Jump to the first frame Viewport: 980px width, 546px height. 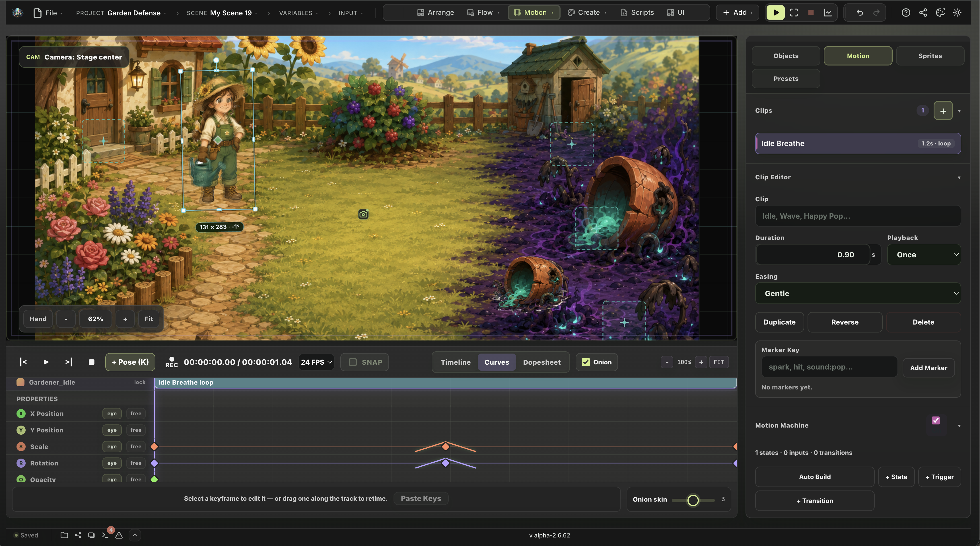pyautogui.click(x=23, y=362)
